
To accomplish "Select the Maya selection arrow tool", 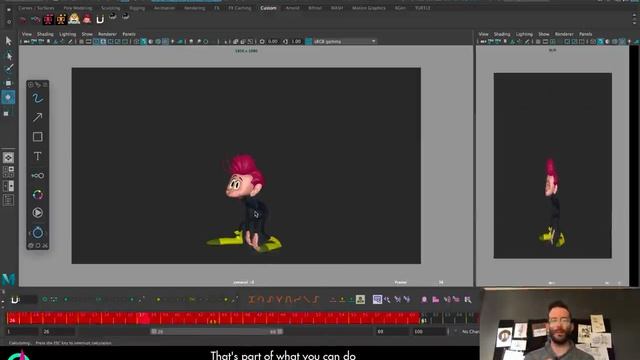I will click(9, 40).
